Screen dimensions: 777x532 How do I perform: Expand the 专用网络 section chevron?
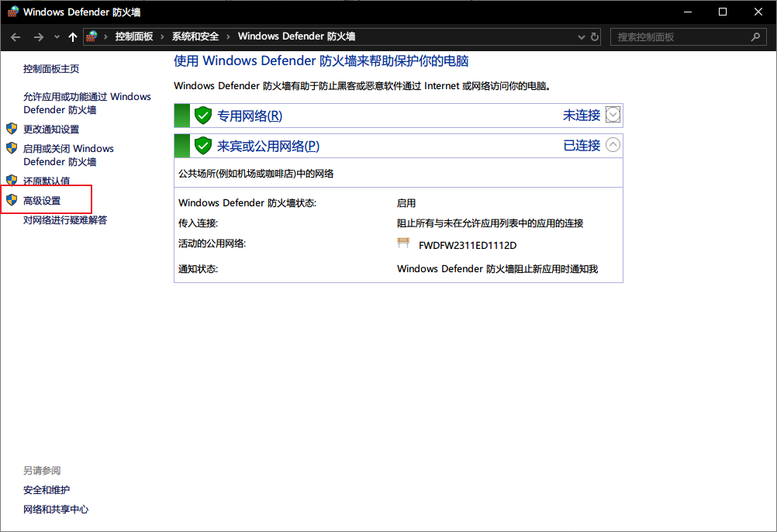click(x=613, y=115)
